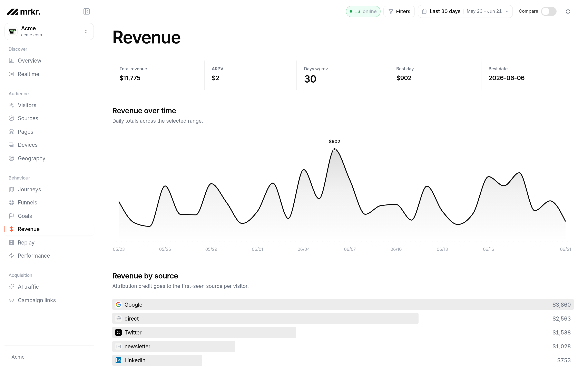Click the AI traffic sparkle icon

(x=11, y=287)
